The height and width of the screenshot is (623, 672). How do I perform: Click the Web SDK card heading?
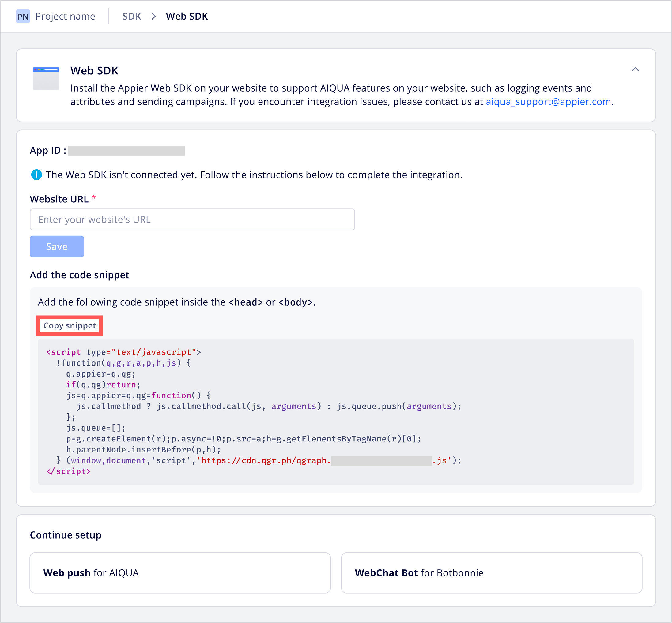[94, 70]
